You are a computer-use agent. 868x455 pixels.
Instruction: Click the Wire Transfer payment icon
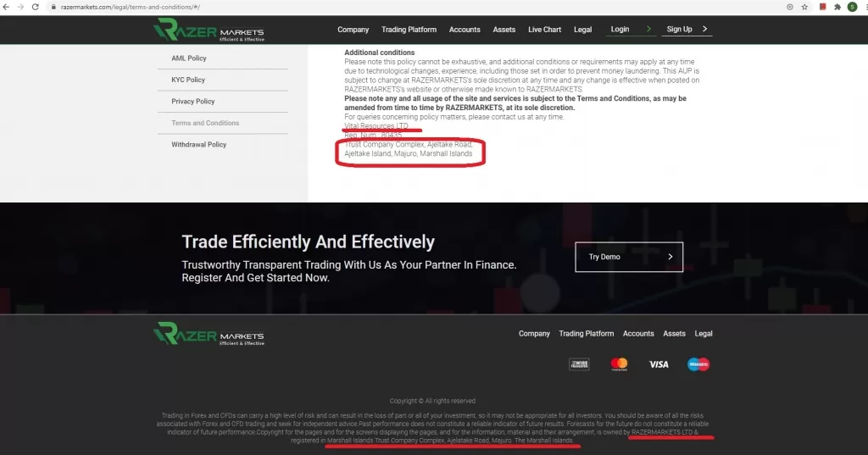point(579,364)
